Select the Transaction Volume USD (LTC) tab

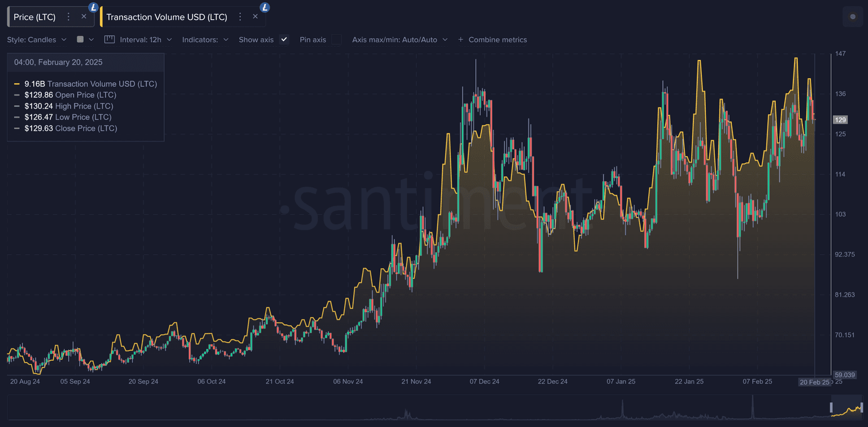[x=167, y=17]
